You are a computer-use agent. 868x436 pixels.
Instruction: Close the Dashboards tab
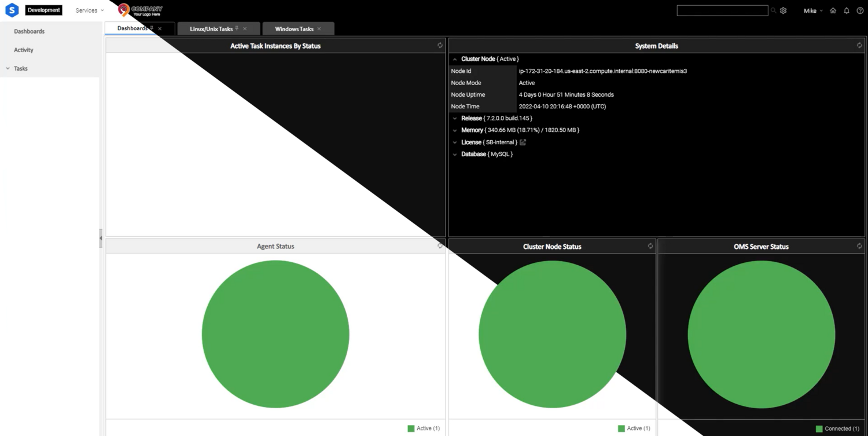(160, 28)
